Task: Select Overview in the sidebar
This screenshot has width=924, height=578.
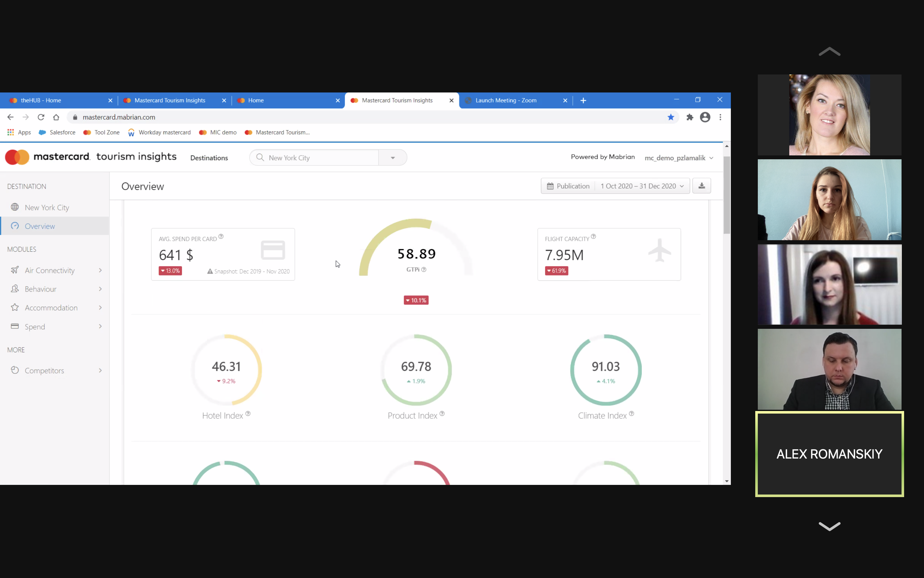Action: coord(55,226)
